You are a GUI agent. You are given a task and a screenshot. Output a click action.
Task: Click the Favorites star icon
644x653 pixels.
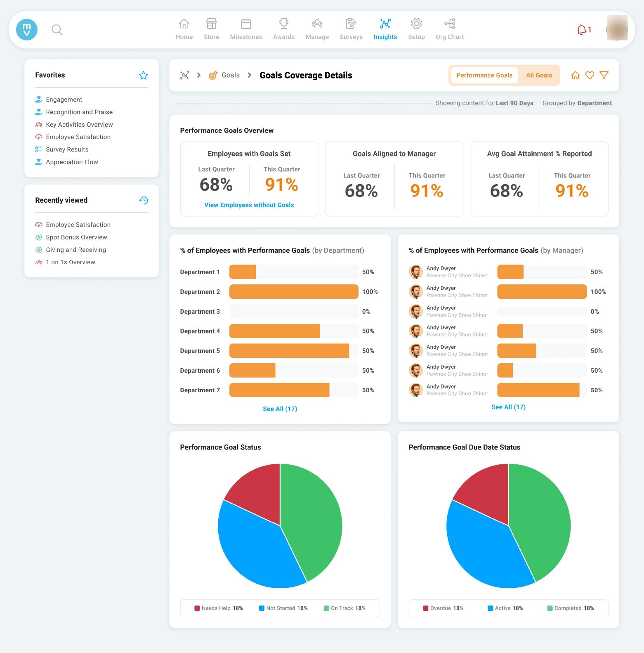143,75
